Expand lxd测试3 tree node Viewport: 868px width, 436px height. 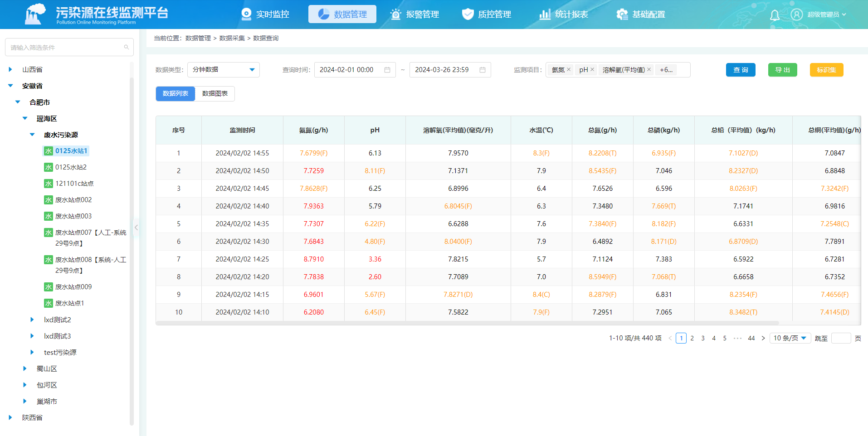coord(32,336)
